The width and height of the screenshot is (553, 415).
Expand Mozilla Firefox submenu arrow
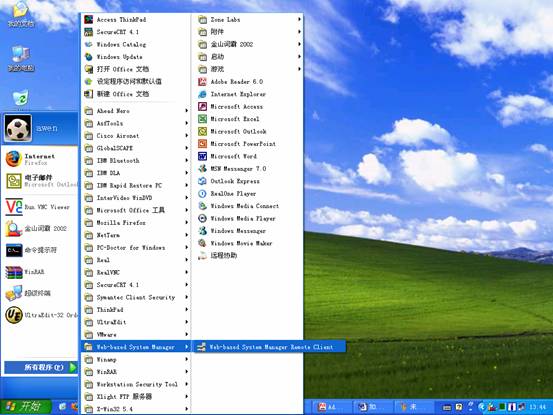coord(186,222)
